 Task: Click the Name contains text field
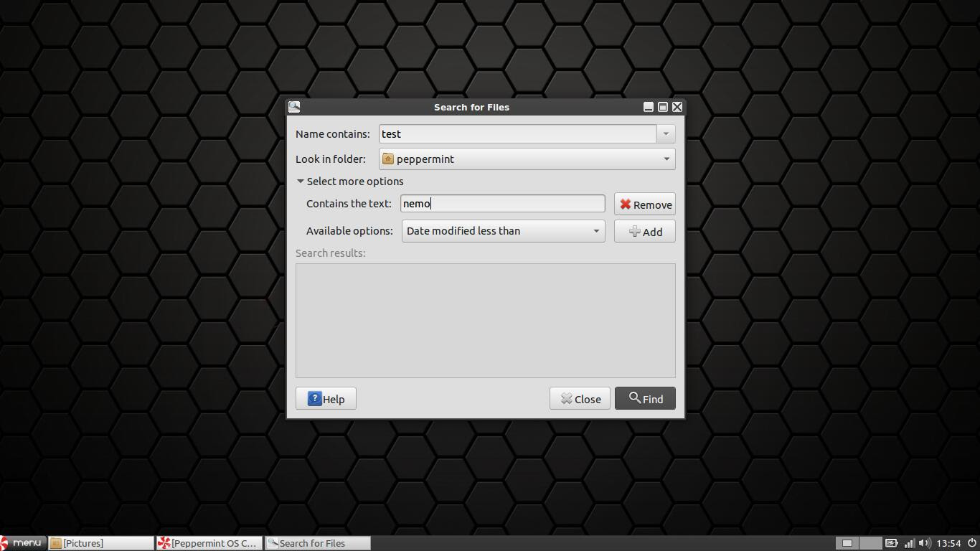(x=517, y=134)
